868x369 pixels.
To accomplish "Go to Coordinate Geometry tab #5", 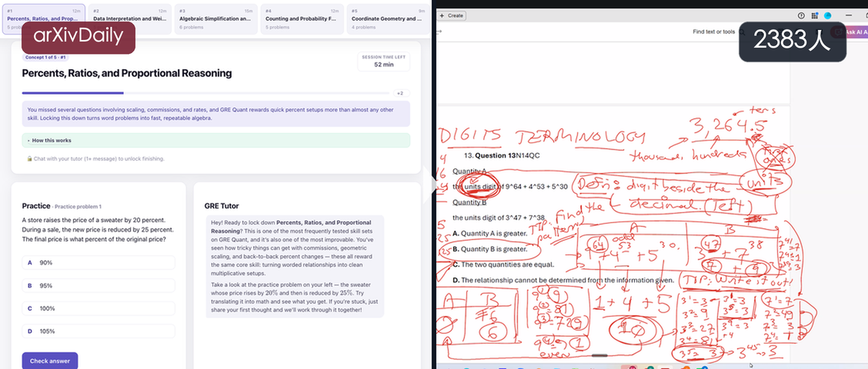I will tap(388, 19).
